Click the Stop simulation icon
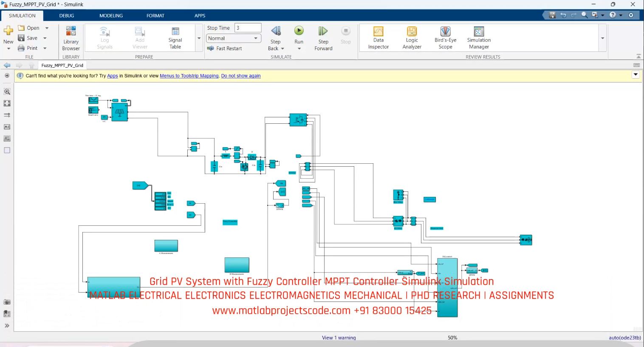Viewport: 644px width, 347px height. (x=346, y=31)
